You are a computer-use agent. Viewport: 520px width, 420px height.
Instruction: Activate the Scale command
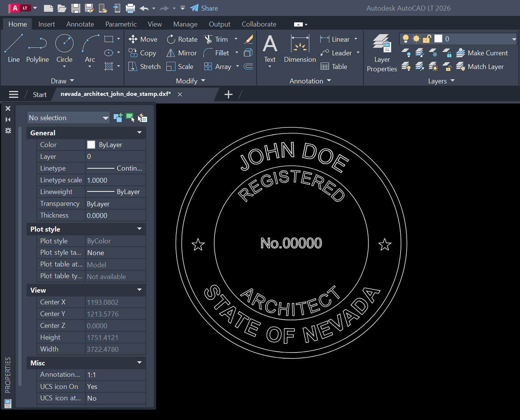tap(180, 66)
